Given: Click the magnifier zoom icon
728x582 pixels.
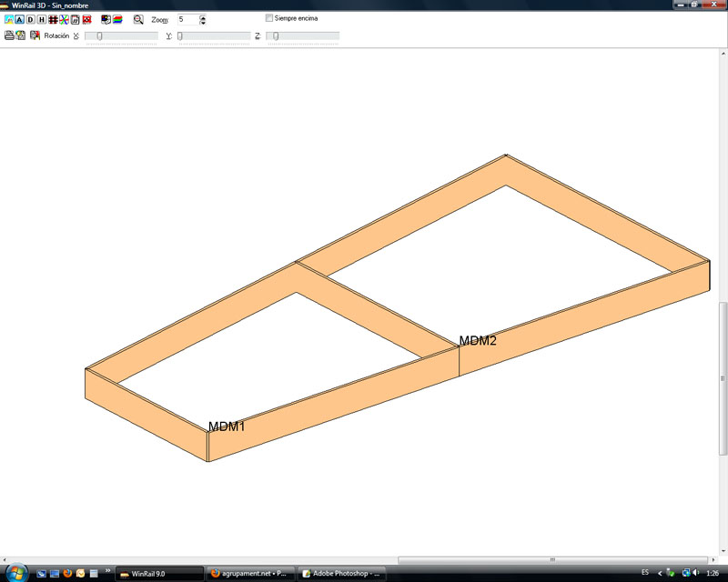Looking at the screenshot, I should [138, 19].
